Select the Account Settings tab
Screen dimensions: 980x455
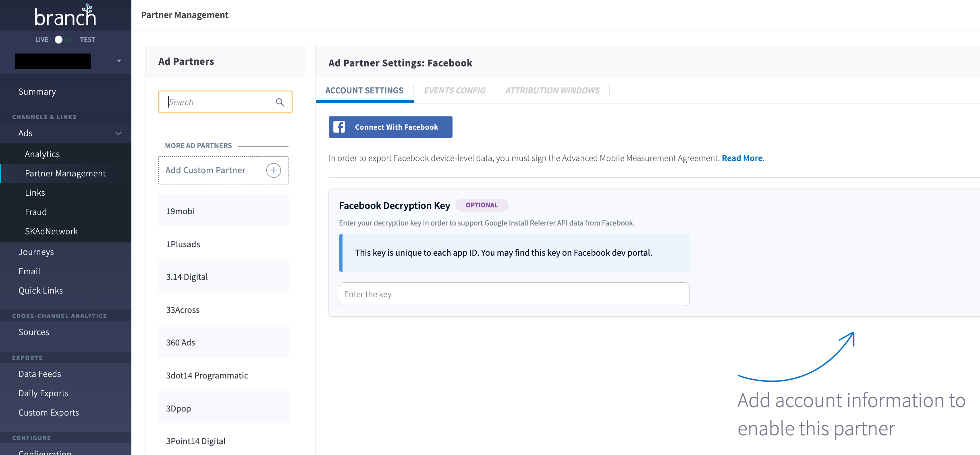click(364, 91)
